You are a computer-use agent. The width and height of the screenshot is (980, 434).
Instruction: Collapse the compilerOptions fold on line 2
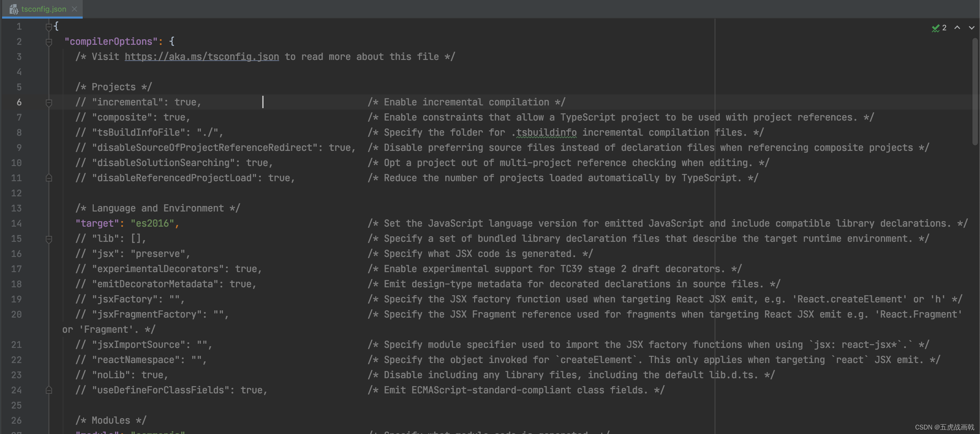point(49,42)
